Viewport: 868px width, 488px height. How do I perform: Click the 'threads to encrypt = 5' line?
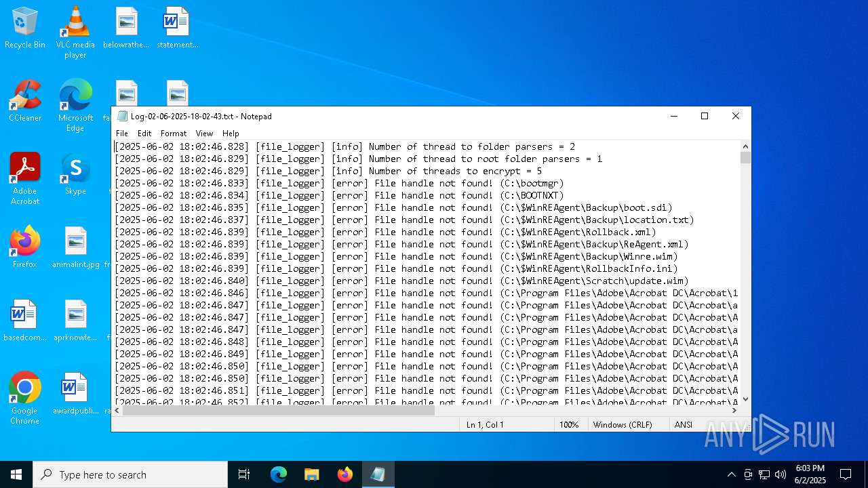(x=328, y=171)
